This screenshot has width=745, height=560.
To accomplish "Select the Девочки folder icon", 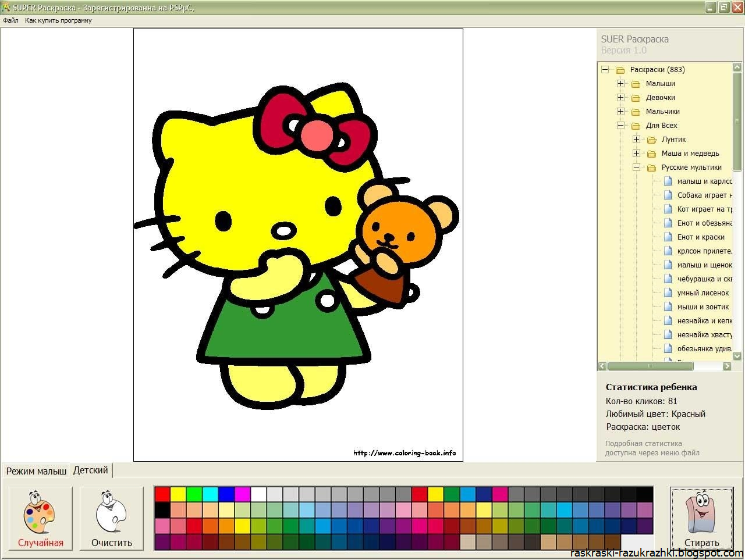I will tap(636, 98).
